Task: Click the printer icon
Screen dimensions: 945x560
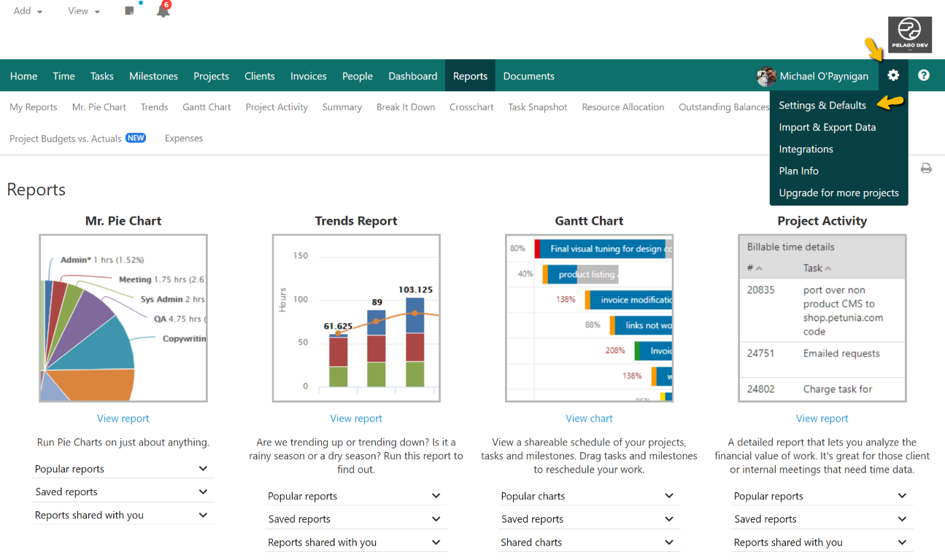Action: 926,168
